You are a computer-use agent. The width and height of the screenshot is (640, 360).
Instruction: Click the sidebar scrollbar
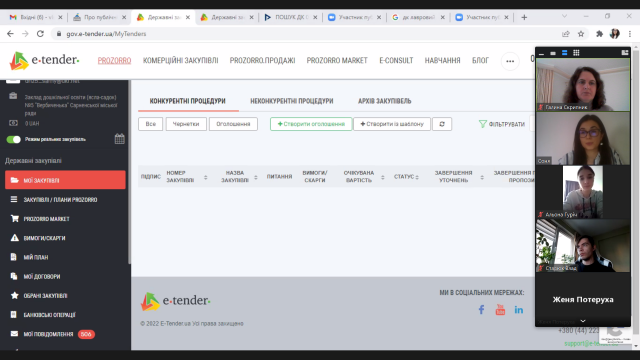[x=129, y=171]
